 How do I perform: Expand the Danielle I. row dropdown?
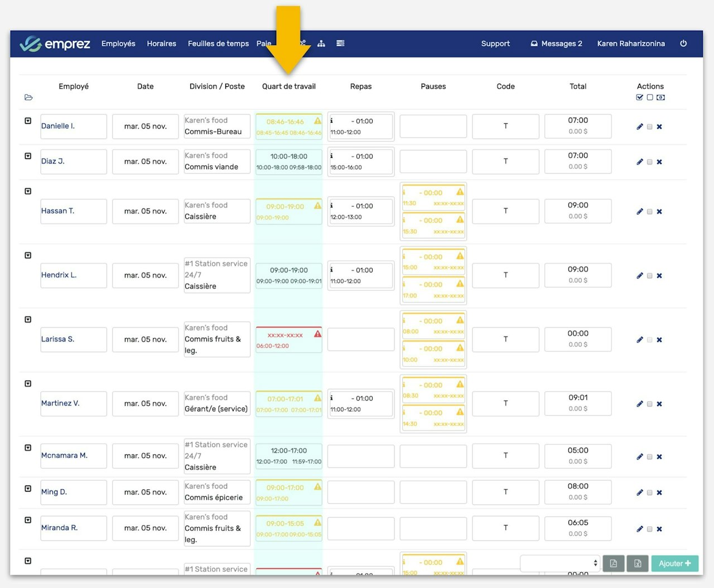[28, 121]
